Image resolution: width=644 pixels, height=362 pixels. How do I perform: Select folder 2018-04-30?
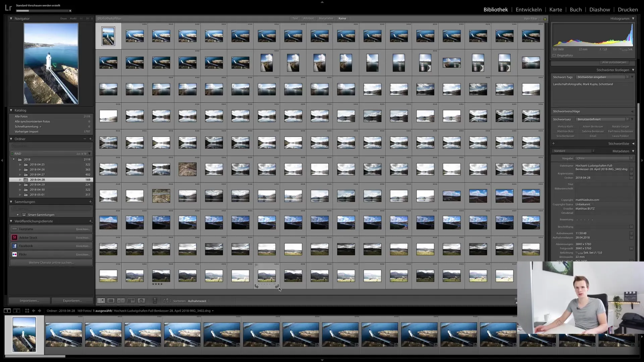coord(51,190)
